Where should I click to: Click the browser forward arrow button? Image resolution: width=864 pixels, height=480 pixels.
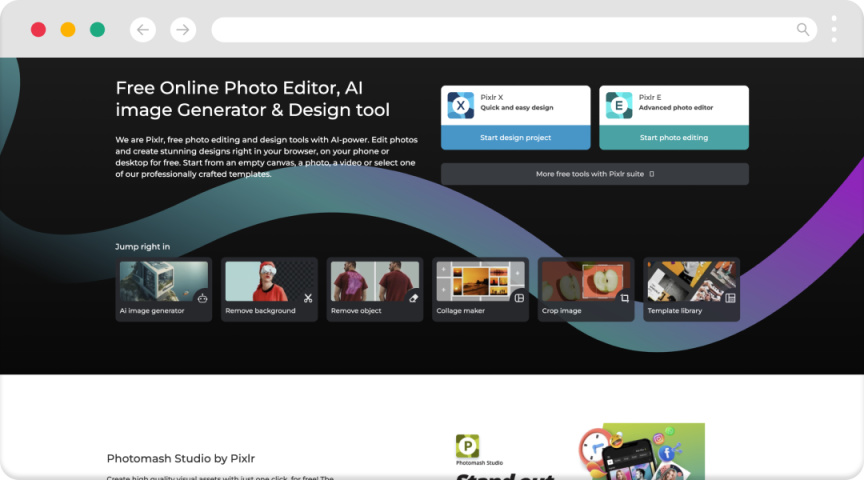183,30
